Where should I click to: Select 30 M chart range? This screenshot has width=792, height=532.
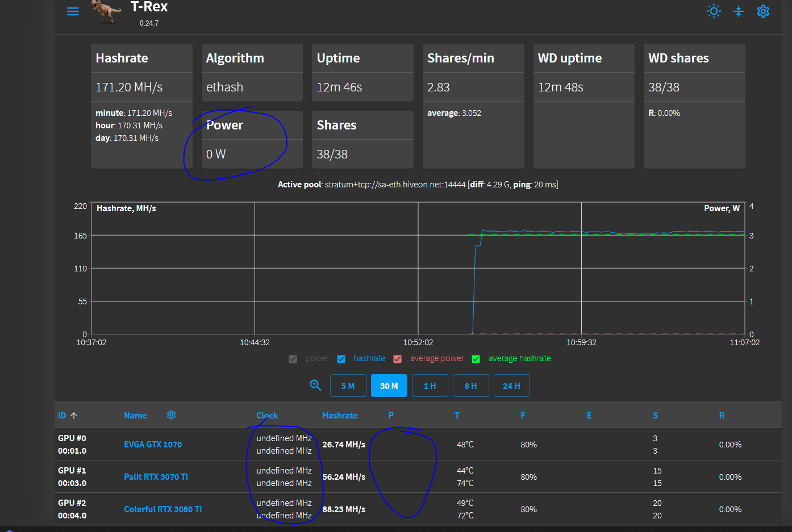[x=389, y=386]
